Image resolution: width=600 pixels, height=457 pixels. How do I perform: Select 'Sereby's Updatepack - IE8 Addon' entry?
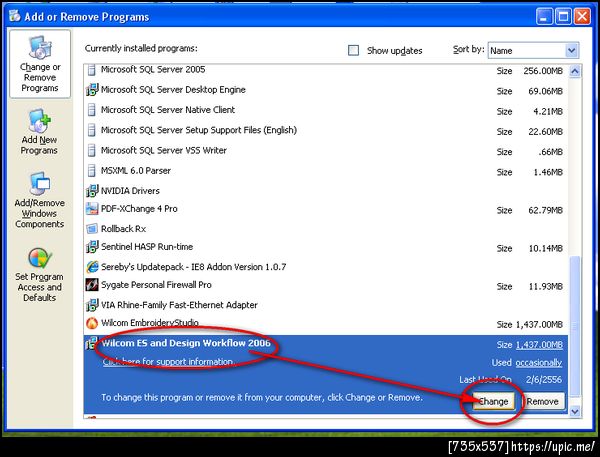tap(193, 267)
